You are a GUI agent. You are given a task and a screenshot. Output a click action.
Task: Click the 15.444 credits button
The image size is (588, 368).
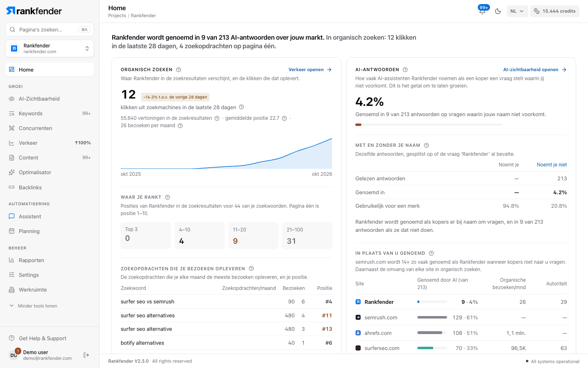coord(555,11)
